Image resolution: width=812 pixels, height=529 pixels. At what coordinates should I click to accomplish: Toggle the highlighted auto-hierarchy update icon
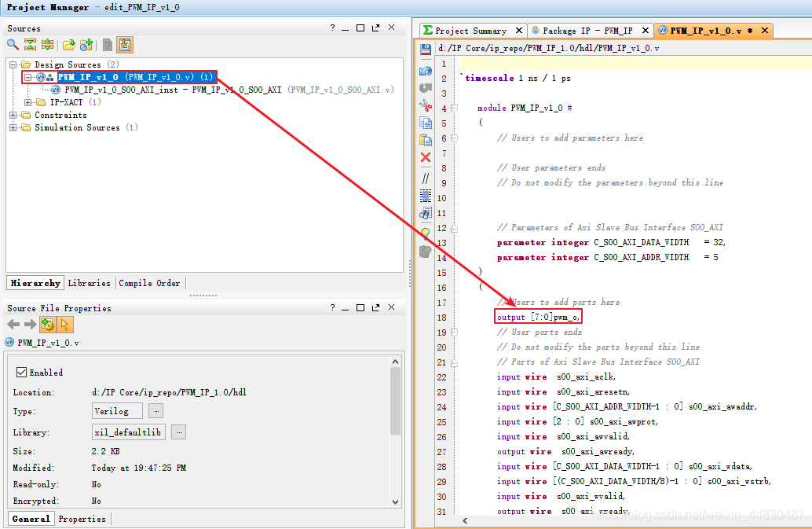pyautogui.click(x=125, y=45)
